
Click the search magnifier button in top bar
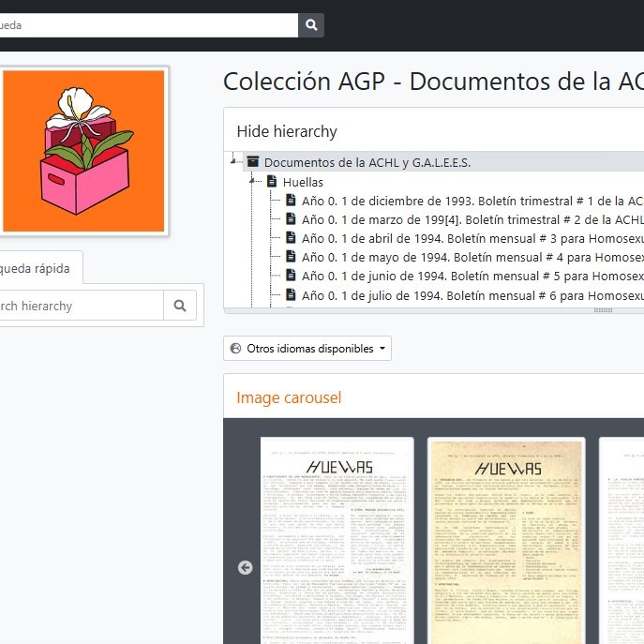point(311,25)
